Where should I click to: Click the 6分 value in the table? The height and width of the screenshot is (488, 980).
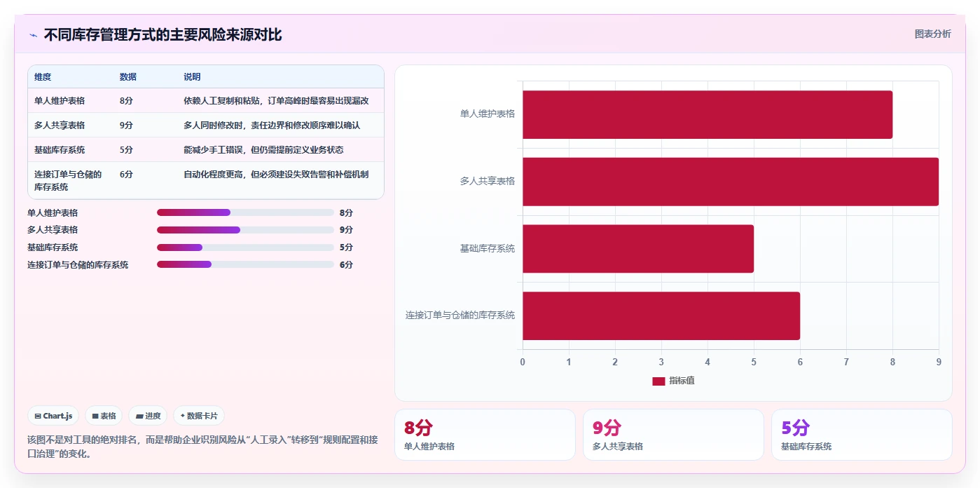pos(126,175)
